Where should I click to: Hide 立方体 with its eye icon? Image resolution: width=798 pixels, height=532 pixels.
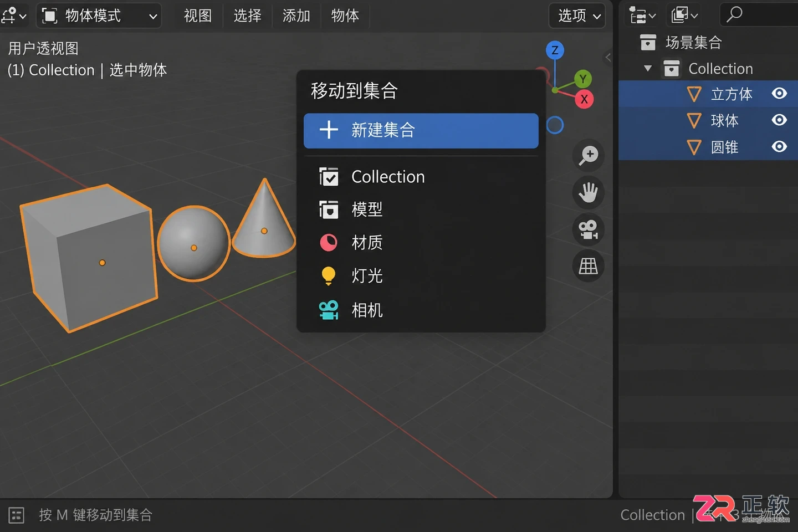(779, 94)
